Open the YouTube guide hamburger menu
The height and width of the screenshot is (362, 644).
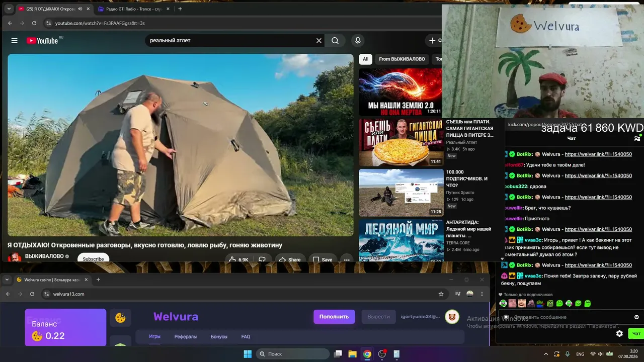point(14,41)
